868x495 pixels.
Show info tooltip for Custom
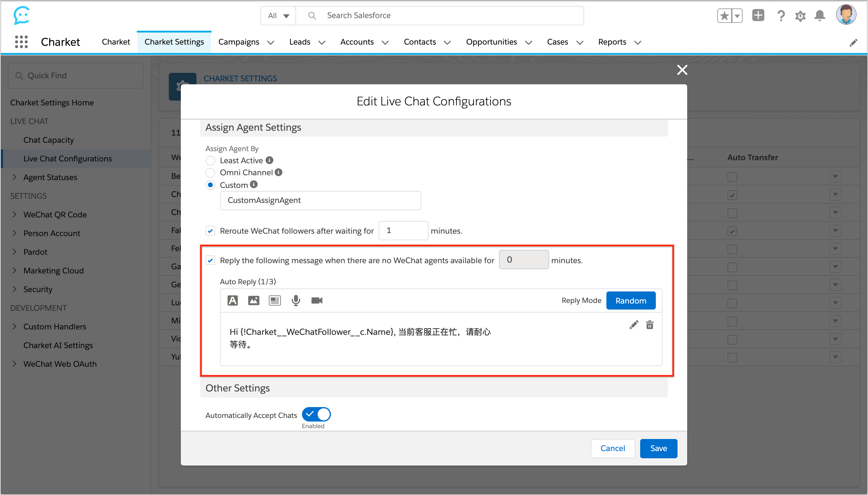pyautogui.click(x=254, y=184)
